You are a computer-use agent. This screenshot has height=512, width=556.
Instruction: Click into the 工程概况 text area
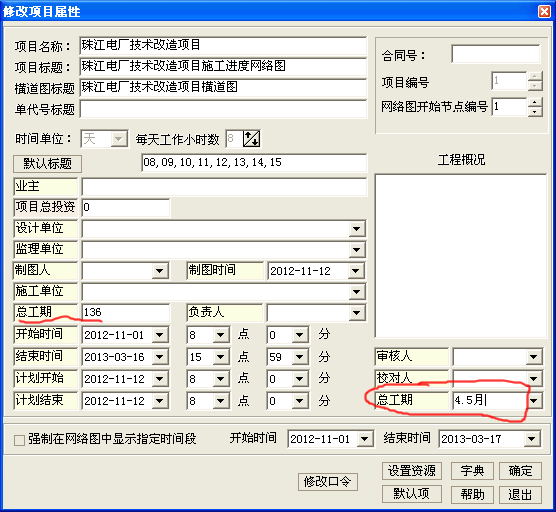(x=461, y=256)
